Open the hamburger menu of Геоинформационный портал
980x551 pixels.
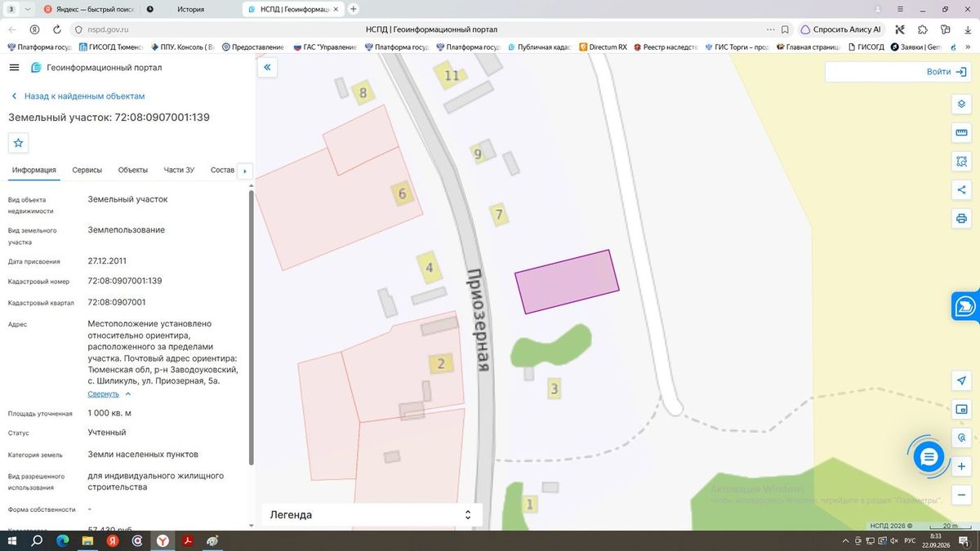(x=15, y=68)
